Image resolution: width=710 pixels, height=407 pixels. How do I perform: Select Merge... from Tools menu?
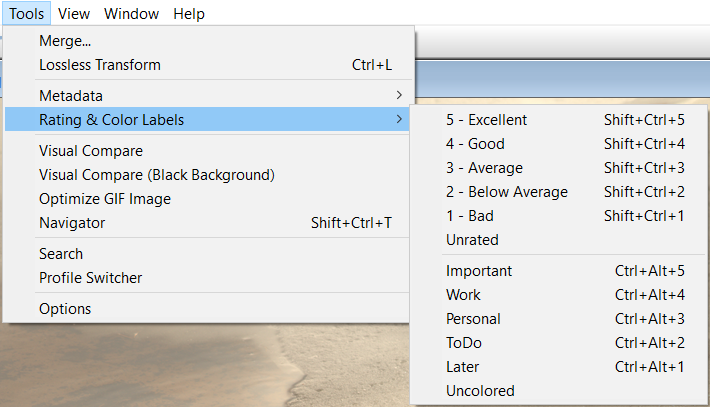[x=65, y=41]
